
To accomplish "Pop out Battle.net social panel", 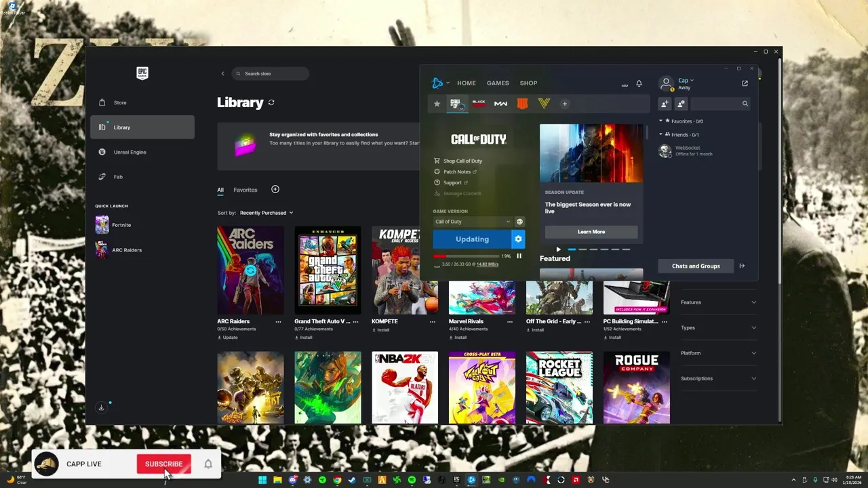I will (745, 83).
